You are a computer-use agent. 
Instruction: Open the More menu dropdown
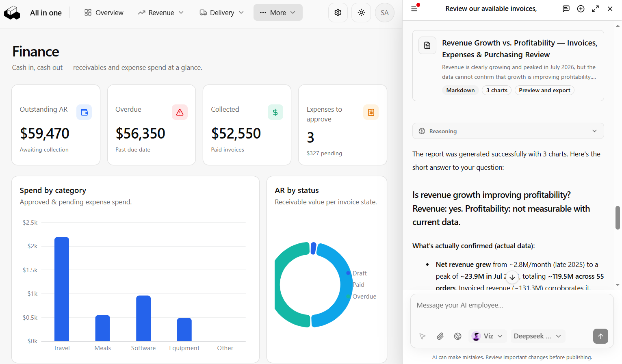pyautogui.click(x=278, y=13)
